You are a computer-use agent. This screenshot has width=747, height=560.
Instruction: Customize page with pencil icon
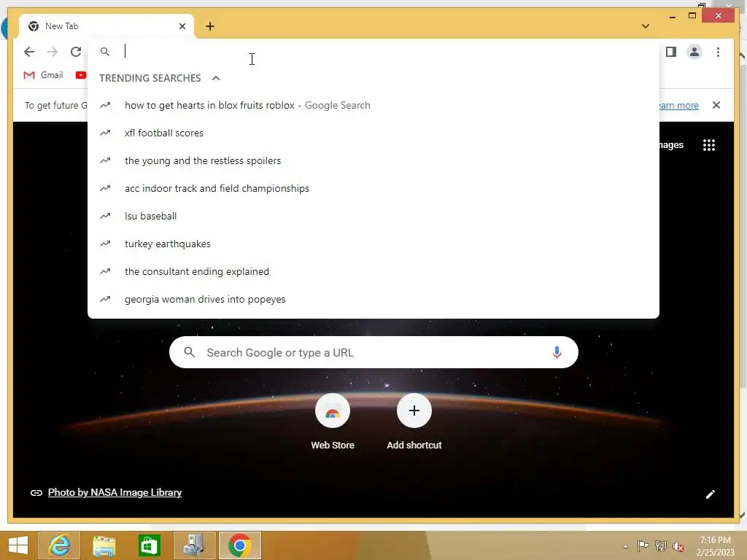[710, 494]
